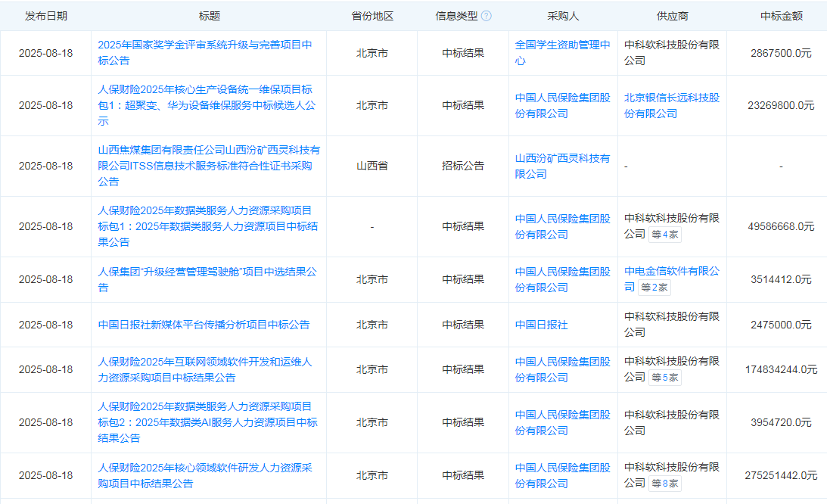Select the amount 2867500.0元
This screenshot has width=827, height=504.
[781, 53]
